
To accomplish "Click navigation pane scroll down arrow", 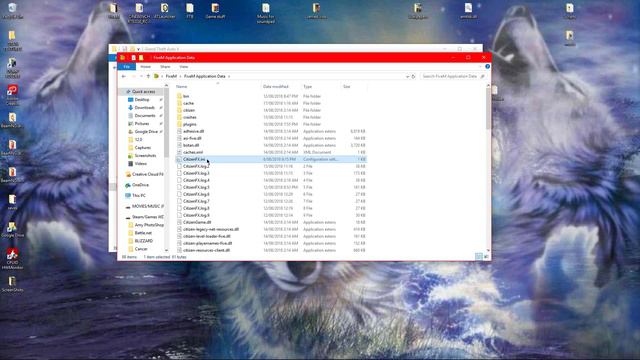I will coord(166,250).
